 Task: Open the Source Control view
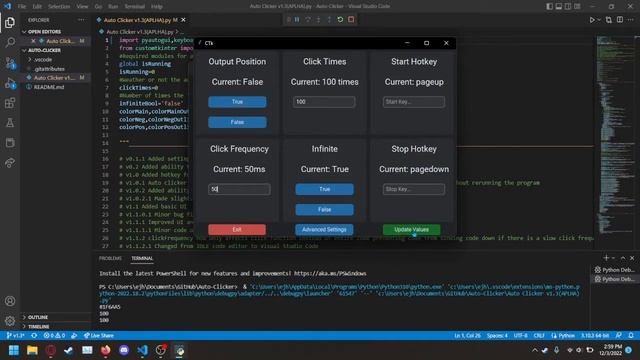10,62
